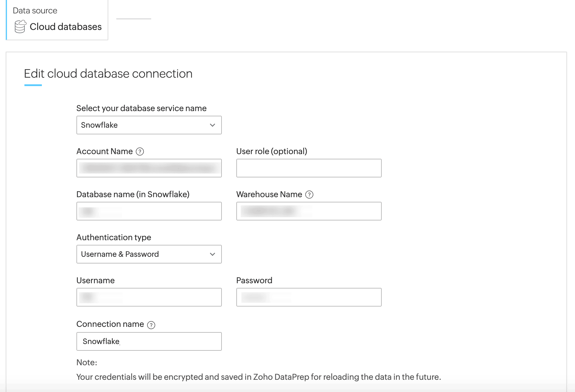The image size is (575, 392).
Task: Click the Edit cloud database connection heading
Action: [108, 74]
